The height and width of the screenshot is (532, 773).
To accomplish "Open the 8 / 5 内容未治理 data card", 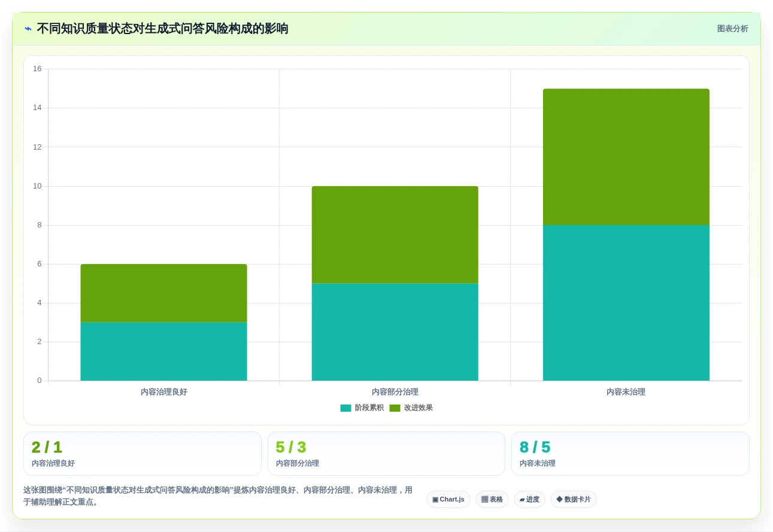I will [630, 454].
